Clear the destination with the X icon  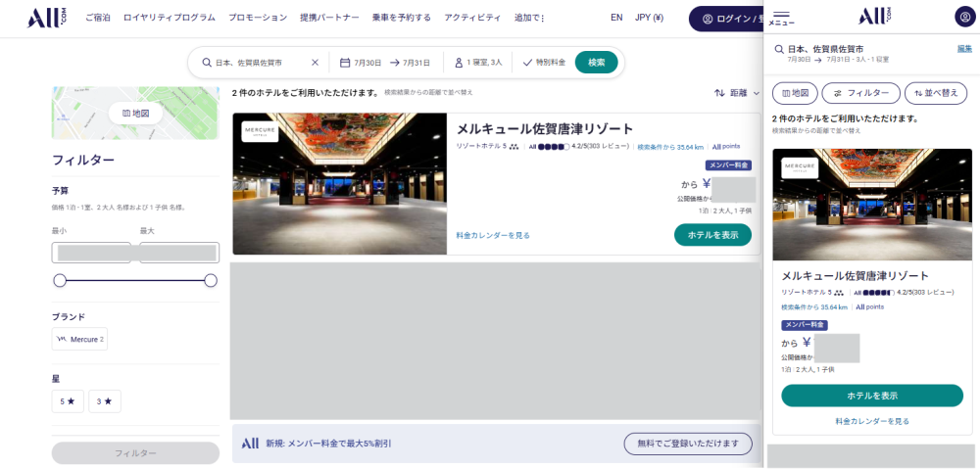(315, 63)
